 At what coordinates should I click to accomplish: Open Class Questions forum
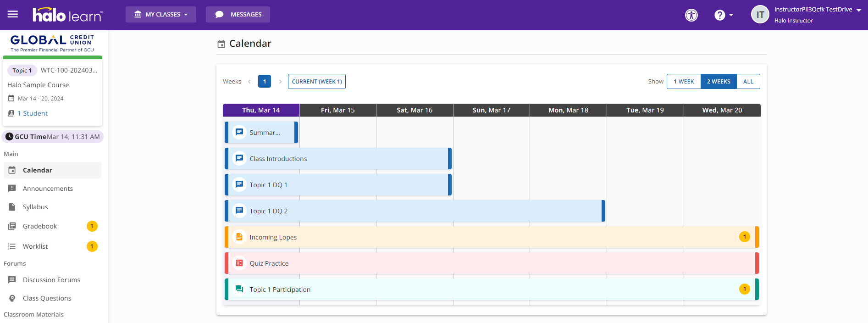(47, 298)
